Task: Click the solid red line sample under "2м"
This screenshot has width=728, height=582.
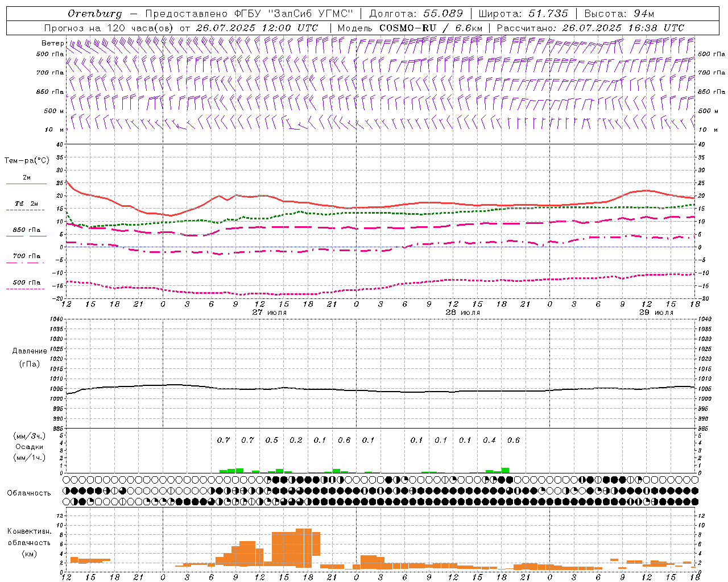Action: pyautogui.click(x=26, y=184)
